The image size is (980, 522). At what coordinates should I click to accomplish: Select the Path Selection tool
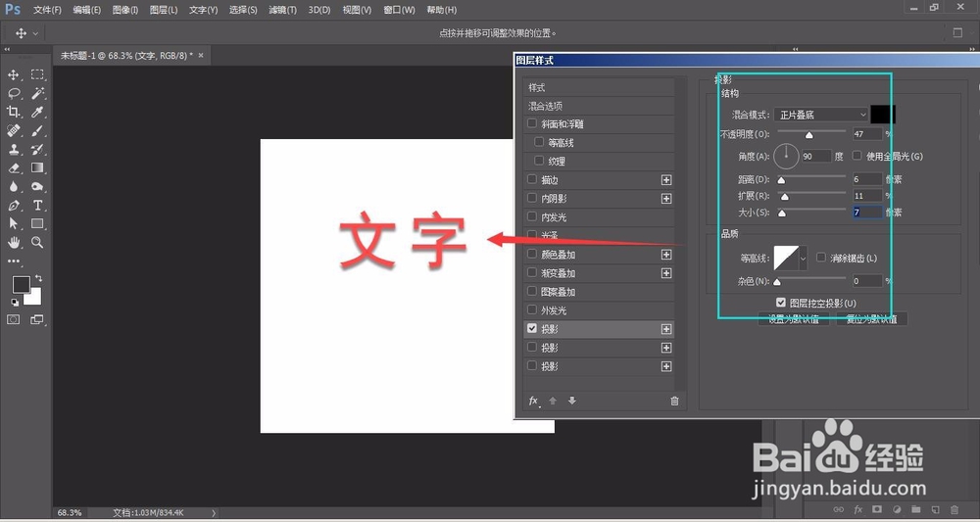pos(13,223)
